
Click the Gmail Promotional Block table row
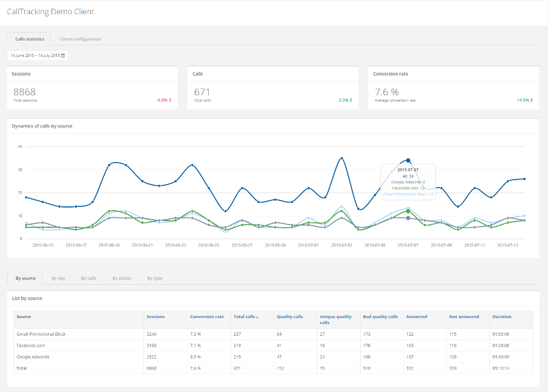point(41,334)
